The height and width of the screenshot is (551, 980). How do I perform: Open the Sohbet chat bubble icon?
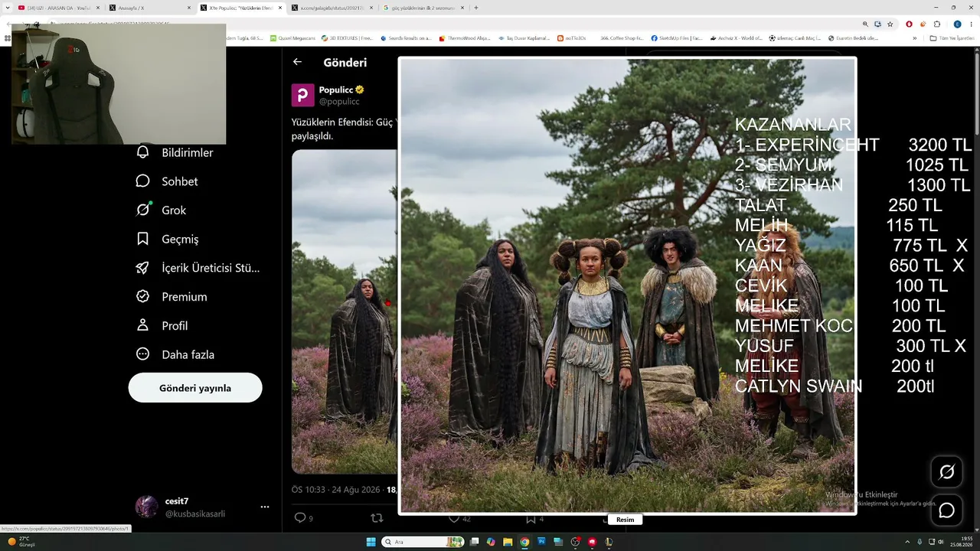click(142, 181)
